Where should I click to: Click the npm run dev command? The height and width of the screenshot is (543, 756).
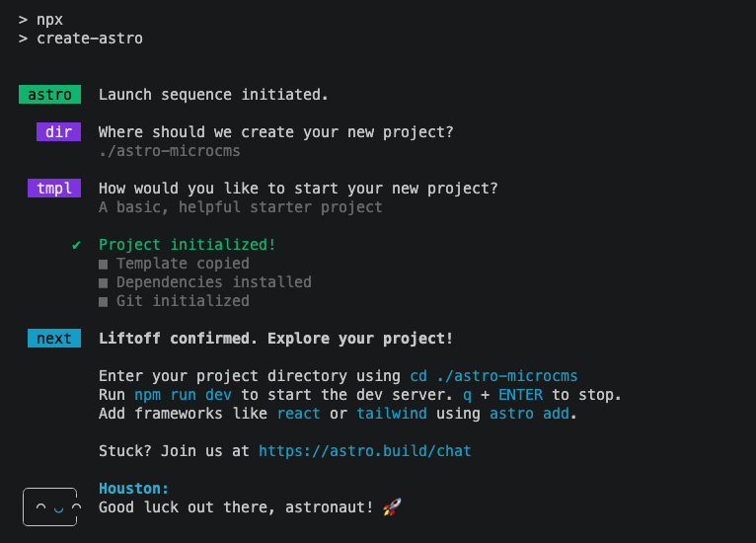tap(184, 395)
